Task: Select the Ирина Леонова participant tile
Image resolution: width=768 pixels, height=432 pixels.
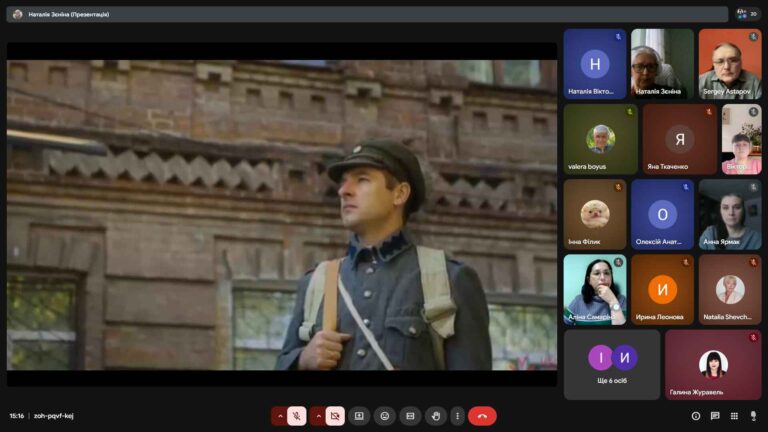Action: click(662, 289)
